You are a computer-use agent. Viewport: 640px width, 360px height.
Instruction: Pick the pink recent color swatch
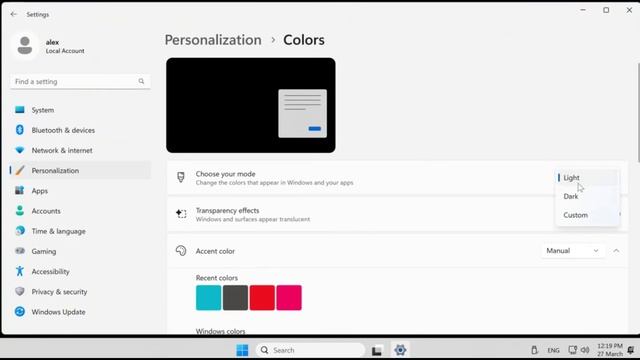click(x=289, y=298)
